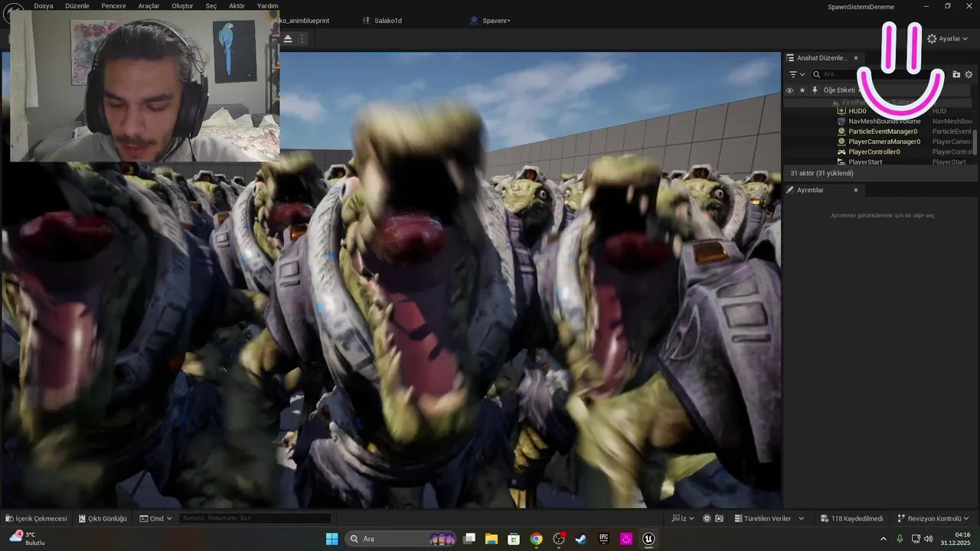Image resolution: width=980 pixels, height=551 pixels.
Task: Sort by the Öğe Etiketi column
Action: [x=839, y=90]
